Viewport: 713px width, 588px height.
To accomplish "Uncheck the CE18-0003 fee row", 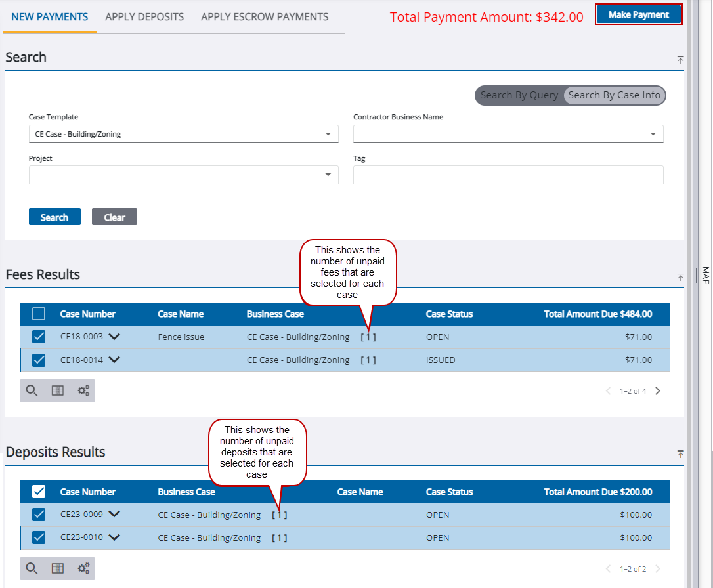I will pyautogui.click(x=38, y=337).
